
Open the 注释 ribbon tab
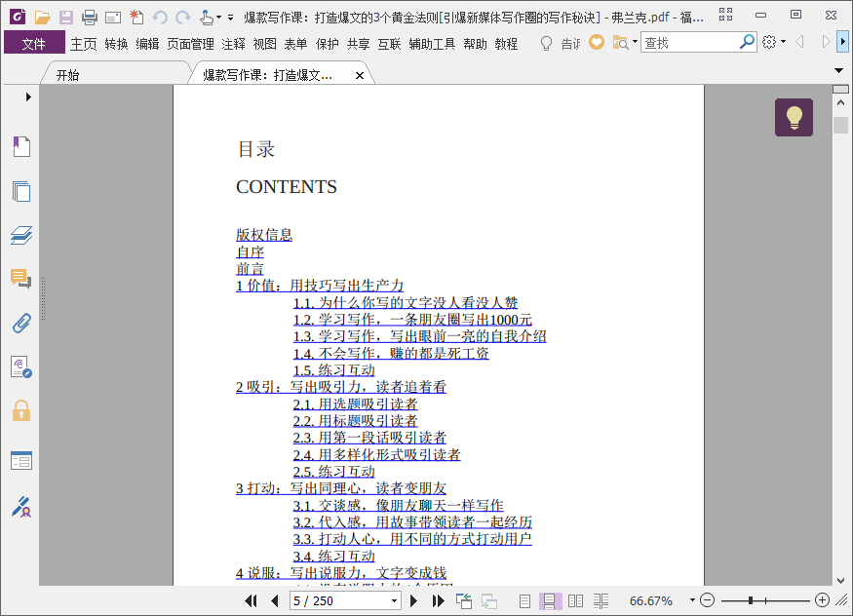tap(233, 44)
